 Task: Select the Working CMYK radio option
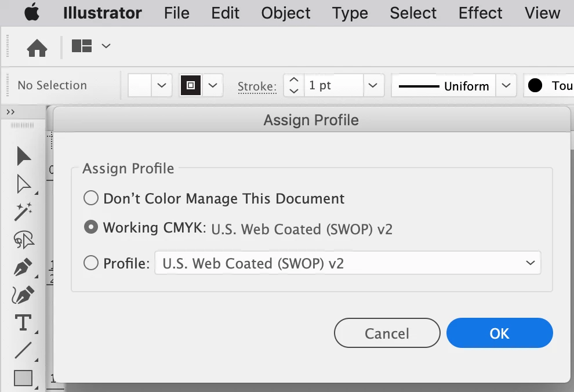coord(91,227)
